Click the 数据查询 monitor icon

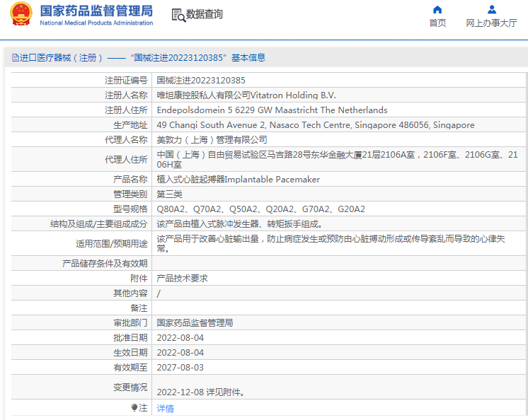click(x=178, y=14)
